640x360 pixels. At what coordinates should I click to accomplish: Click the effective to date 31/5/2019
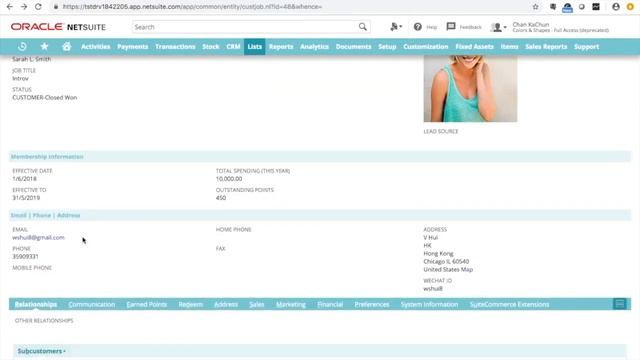pyautogui.click(x=26, y=198)
